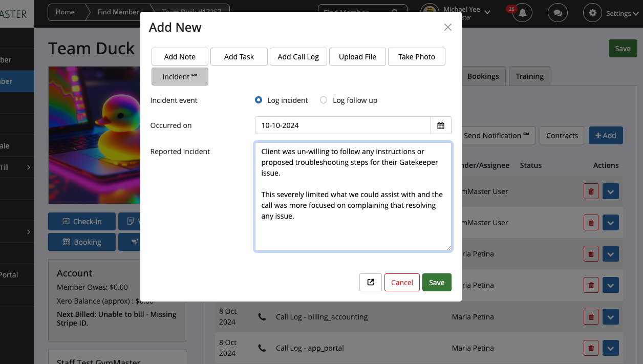Click the Settings gear icon
Viewport: 643px width, 364px height.
point(593,13)
